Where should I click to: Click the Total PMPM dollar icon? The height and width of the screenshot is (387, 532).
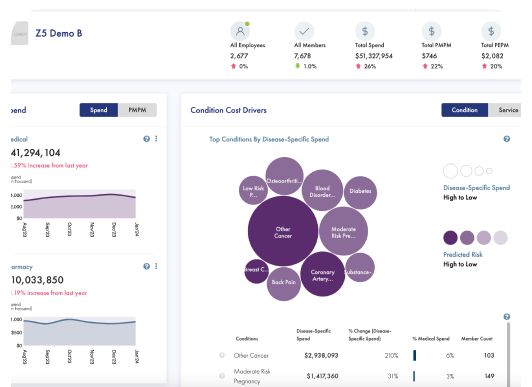(x=431, y=31)
